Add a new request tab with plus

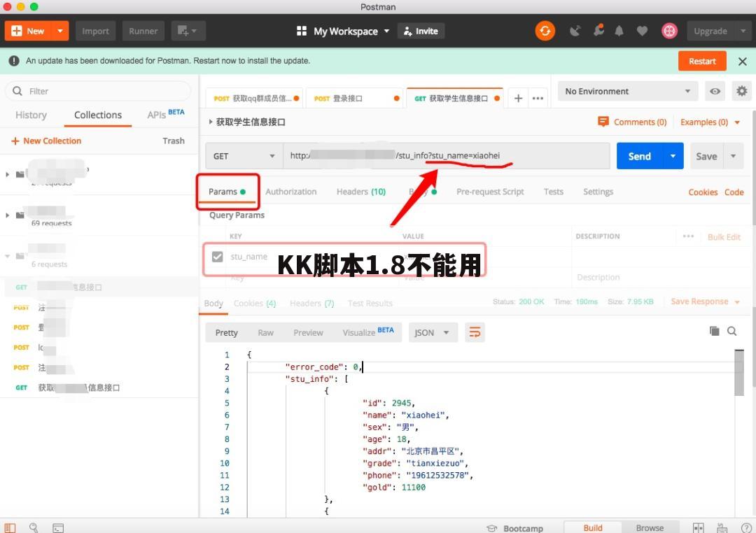(x=518, y=99)
